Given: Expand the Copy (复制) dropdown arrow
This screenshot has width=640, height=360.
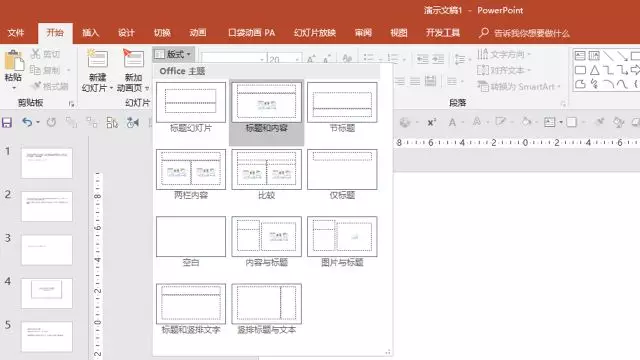Looking at the screenshot, I should [69, 70].
